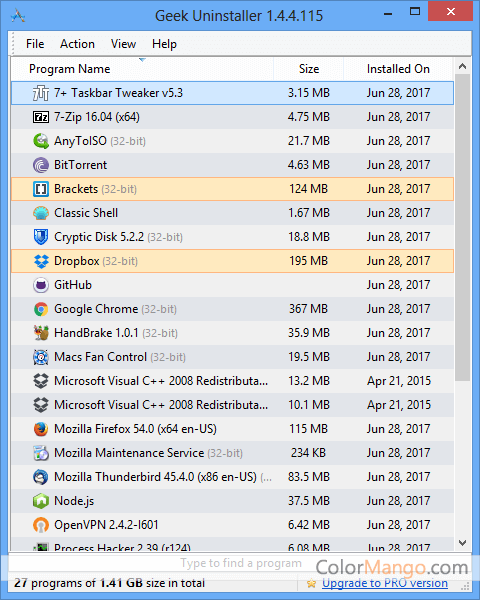Click the '124 MB' size cell

click(309, 189)
